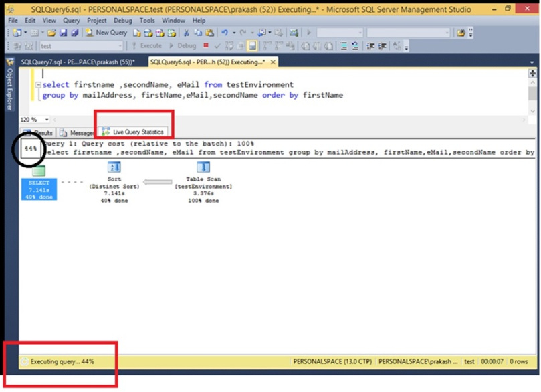Open the 120 % zoom level dropdown

pyautogui.click(x=47, y=119)
